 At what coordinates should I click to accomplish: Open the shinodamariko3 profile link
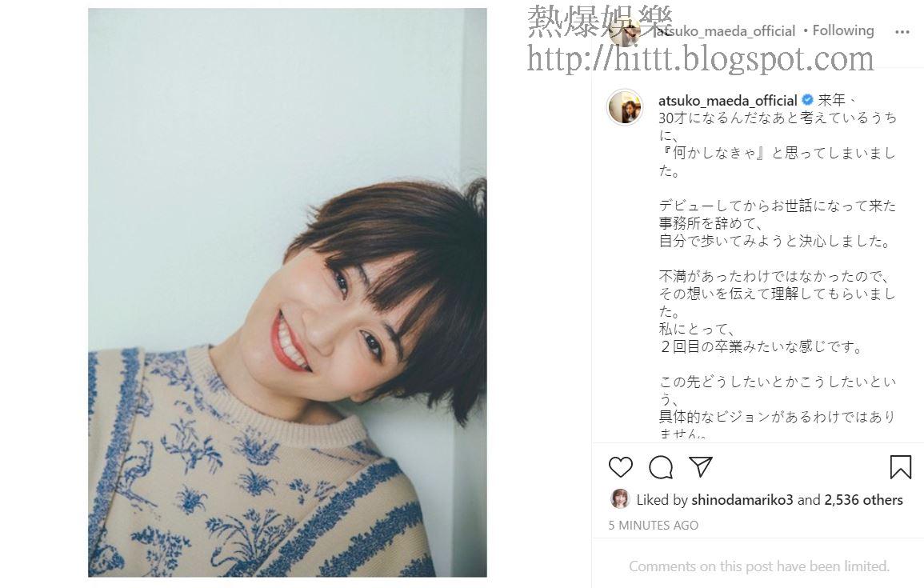click(x=742, y=500)
